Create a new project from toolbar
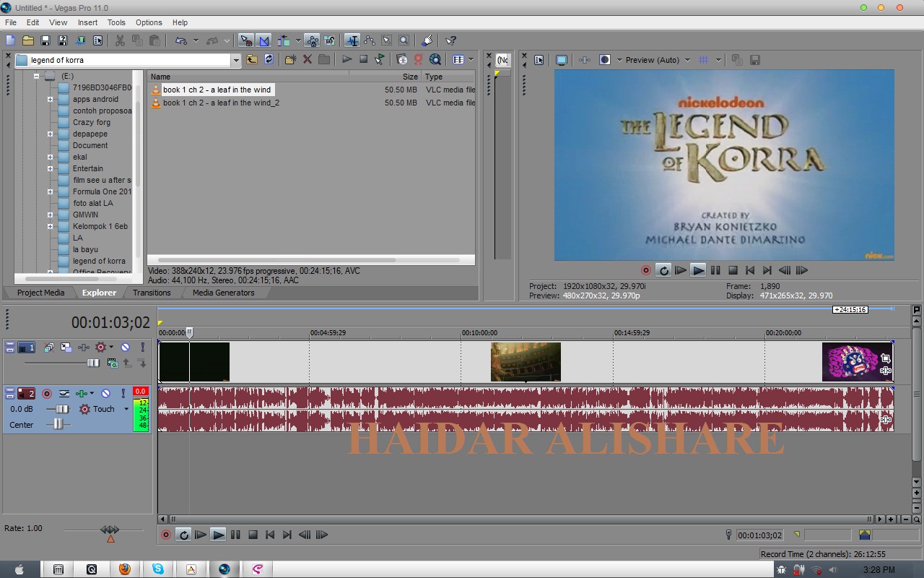This screenshot has height=578, width=924. pyautogui.click(x=10, y=40)
